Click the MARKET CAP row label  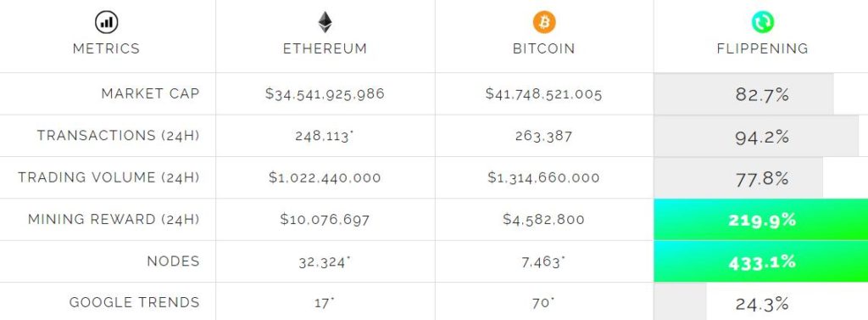150,93
